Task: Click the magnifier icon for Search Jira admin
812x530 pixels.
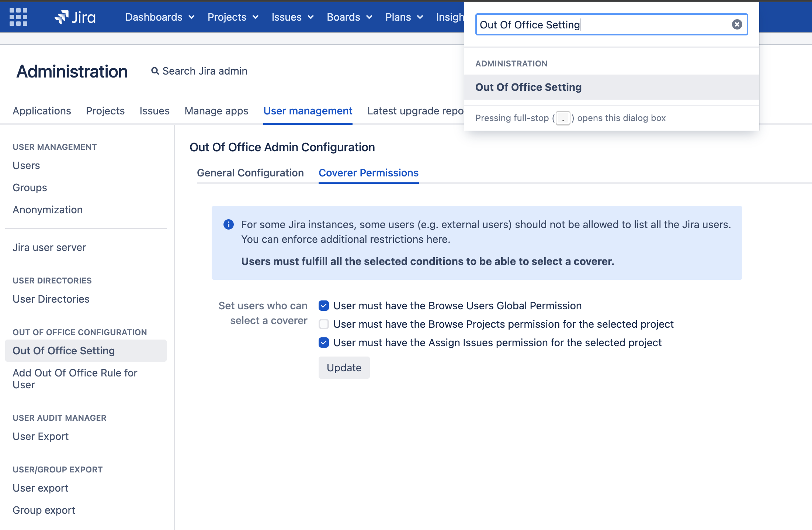Action: tap(155, 71)
